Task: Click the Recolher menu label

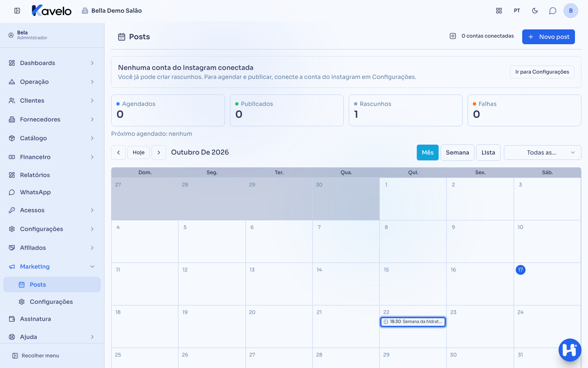Action: tap(40, 356)
